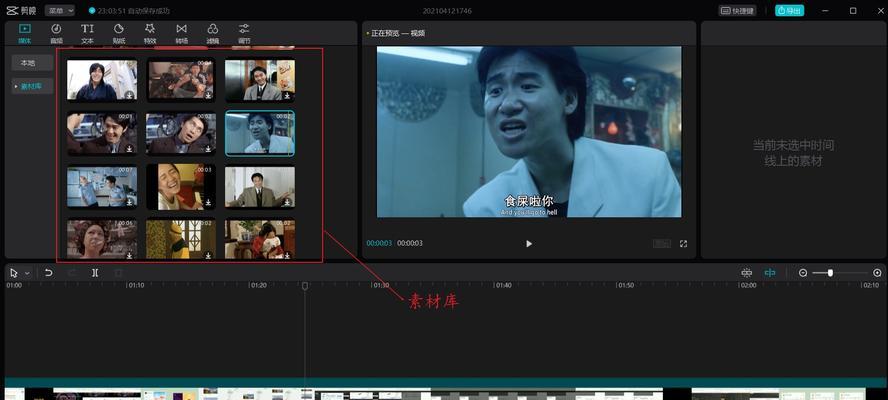Select the highlighted white jacket clip
888x400 pixels.
click(260, 134)
